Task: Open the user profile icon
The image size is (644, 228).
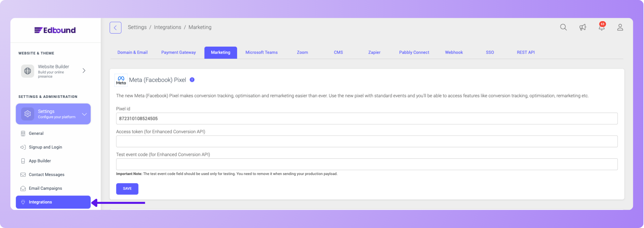Action: coord(620,27)
